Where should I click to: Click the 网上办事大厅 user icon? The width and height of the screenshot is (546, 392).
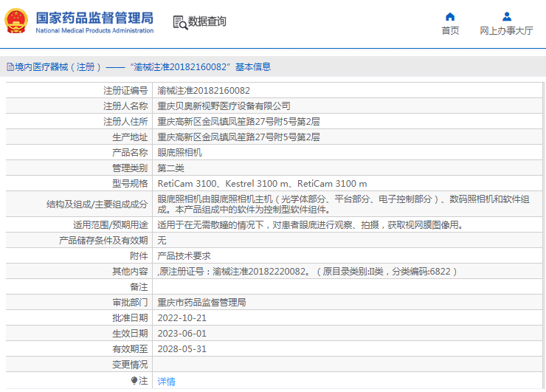(507, 16)
